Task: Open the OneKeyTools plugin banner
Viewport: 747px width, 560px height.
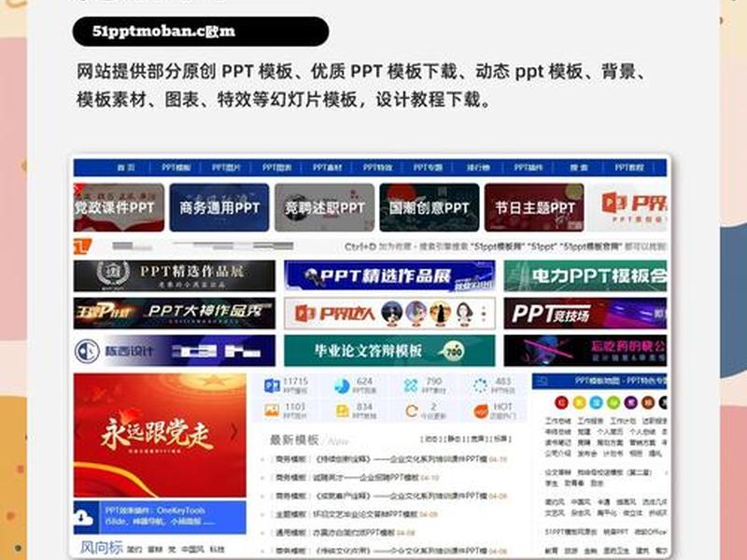Action: pos(160,517)
